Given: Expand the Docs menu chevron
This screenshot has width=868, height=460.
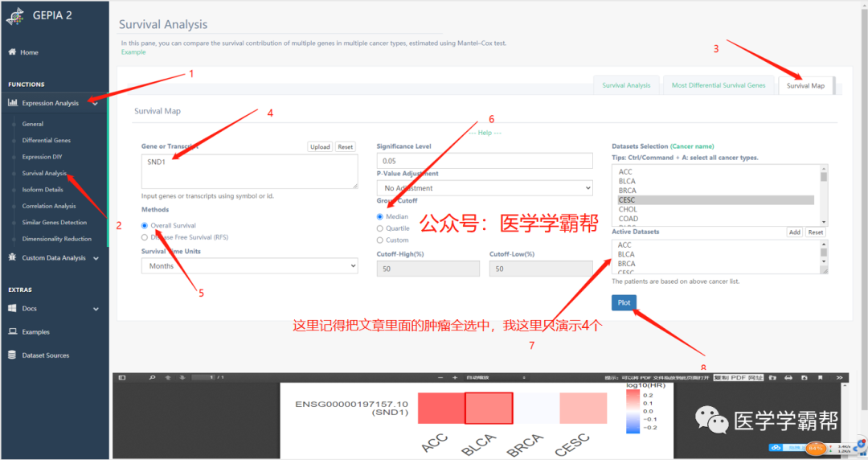Looking at the screenshot, I should pyautogui.click(x=96, y=309).
